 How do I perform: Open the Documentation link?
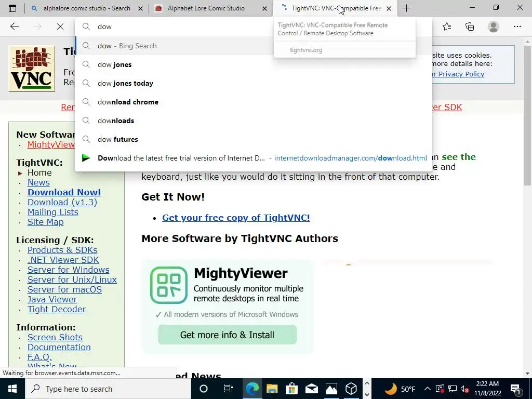59,347
